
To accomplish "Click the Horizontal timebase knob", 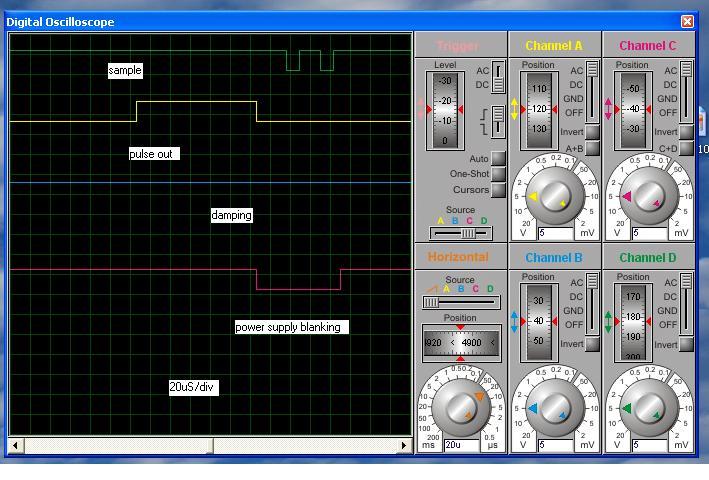I will [461, 407].
